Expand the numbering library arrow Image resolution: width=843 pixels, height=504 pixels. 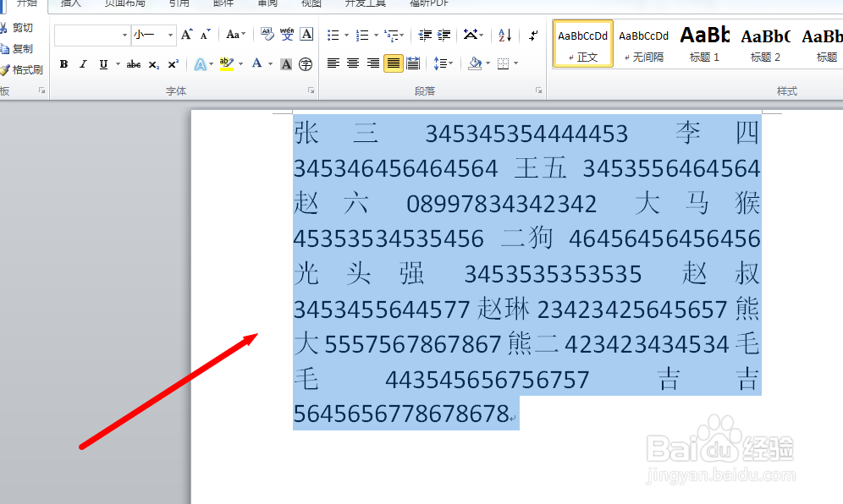(x=376, y=36)
